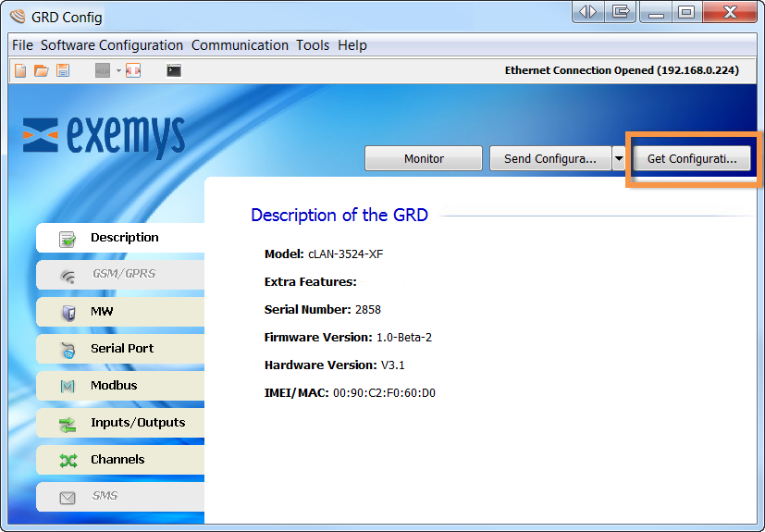Open the Communication menu

(240, 45)
